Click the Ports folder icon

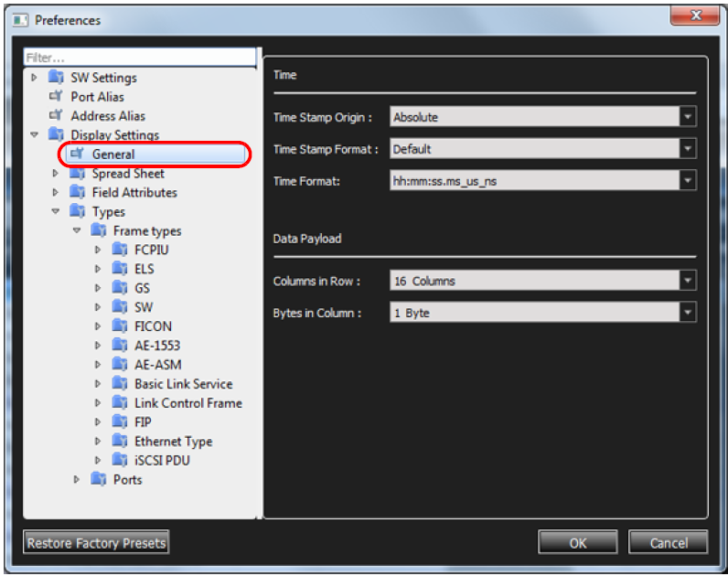click(99, 479)
